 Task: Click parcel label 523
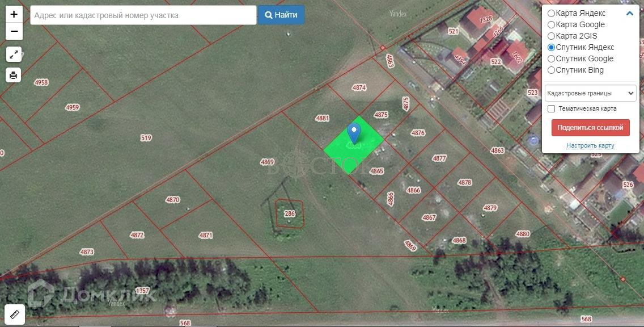[533, 93]
